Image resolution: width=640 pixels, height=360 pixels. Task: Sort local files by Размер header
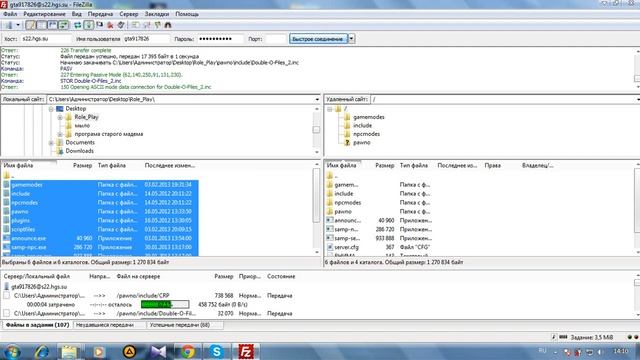(x=82, y=166)
